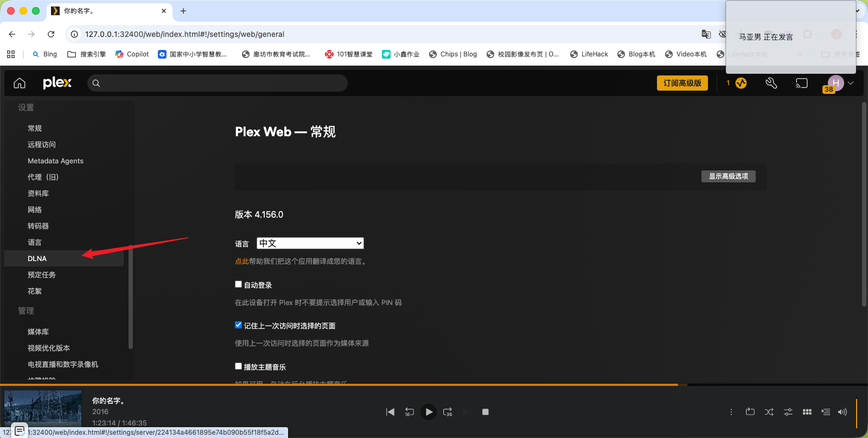868x438 pixels.
Task: Enable the 播放主题音乐 checkbox
Action: click(238, 366)
